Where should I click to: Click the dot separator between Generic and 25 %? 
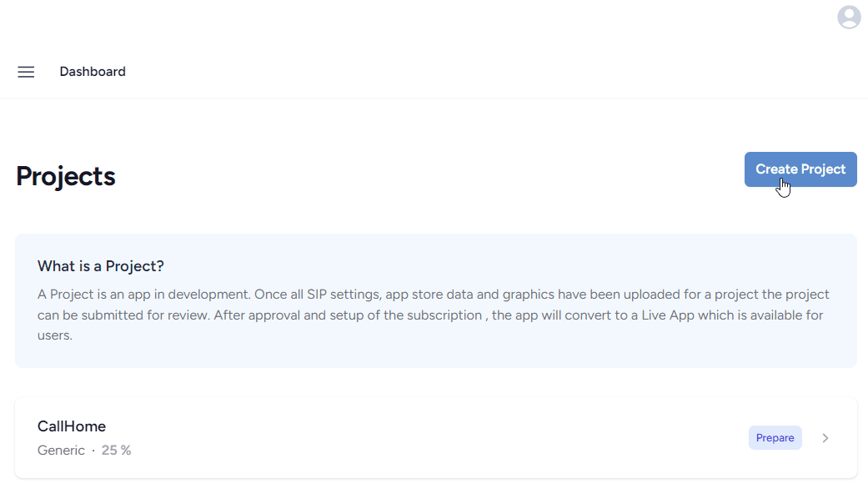click(x=93, y=451)
